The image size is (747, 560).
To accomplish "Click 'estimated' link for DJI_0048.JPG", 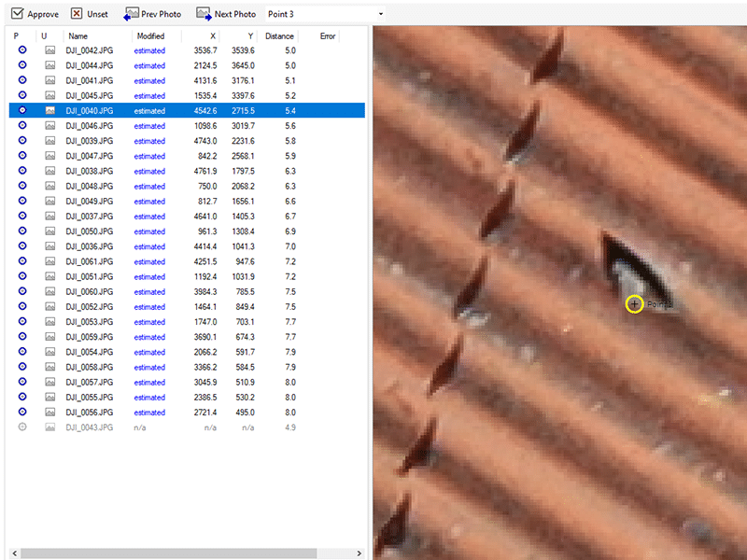I will (149, 186).
